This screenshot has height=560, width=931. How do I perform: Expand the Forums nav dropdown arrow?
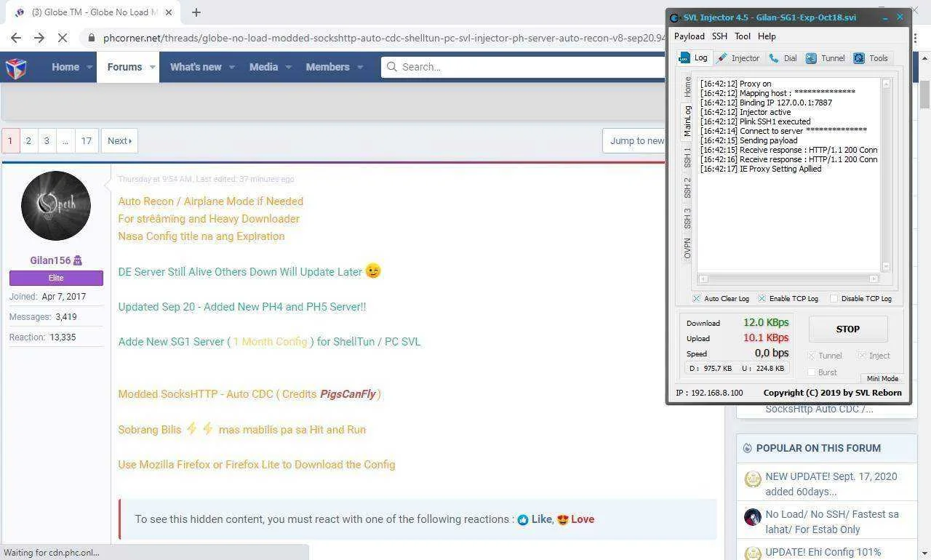[152, 67]
